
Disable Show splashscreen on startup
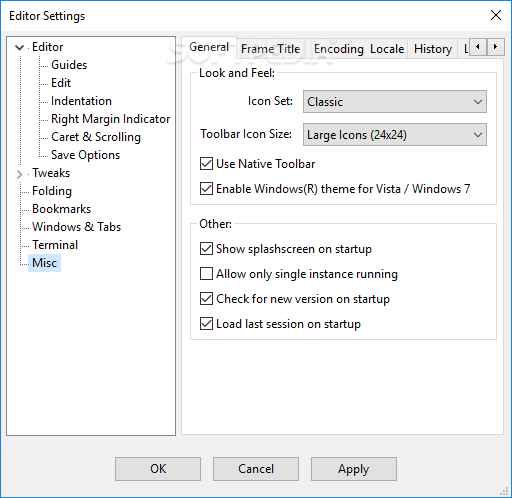[206, 249]
